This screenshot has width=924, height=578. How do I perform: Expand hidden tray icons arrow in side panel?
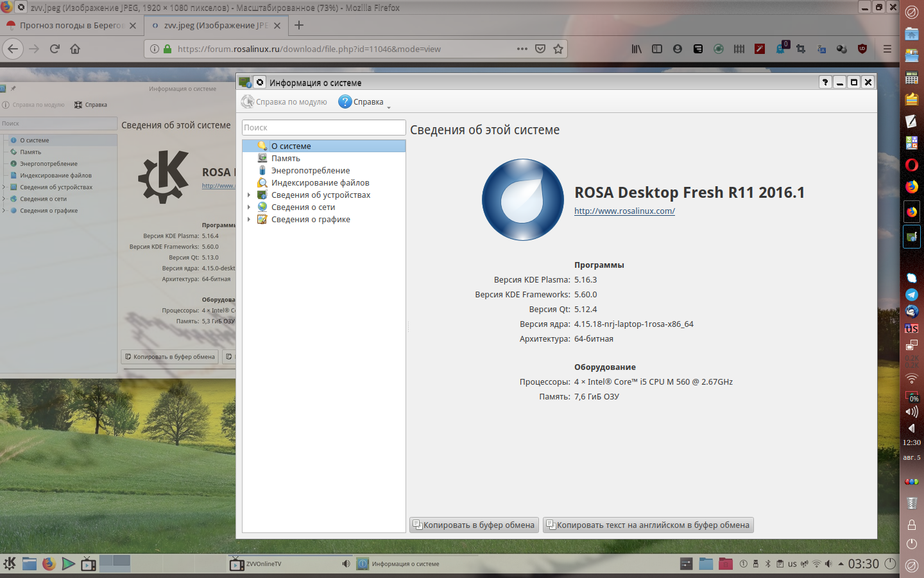coord(912,428)
